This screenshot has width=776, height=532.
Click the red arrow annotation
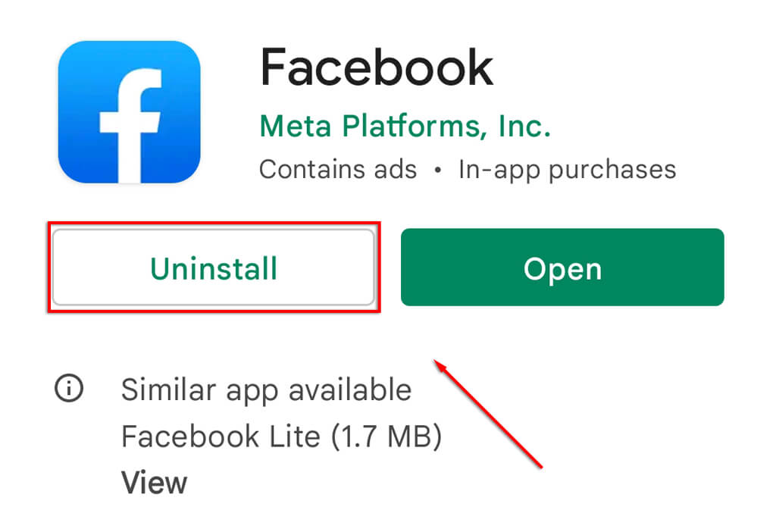click(489, 414)
